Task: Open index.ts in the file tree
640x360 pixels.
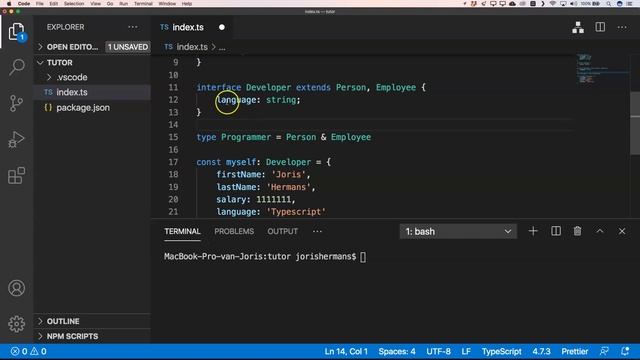Action: click(92, 92)
